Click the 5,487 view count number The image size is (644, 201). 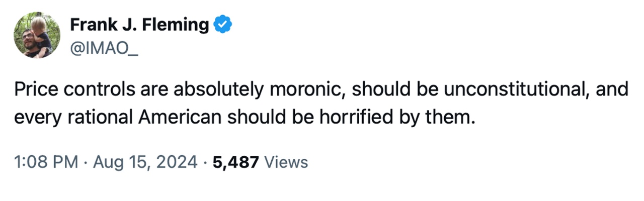[236, 162]
